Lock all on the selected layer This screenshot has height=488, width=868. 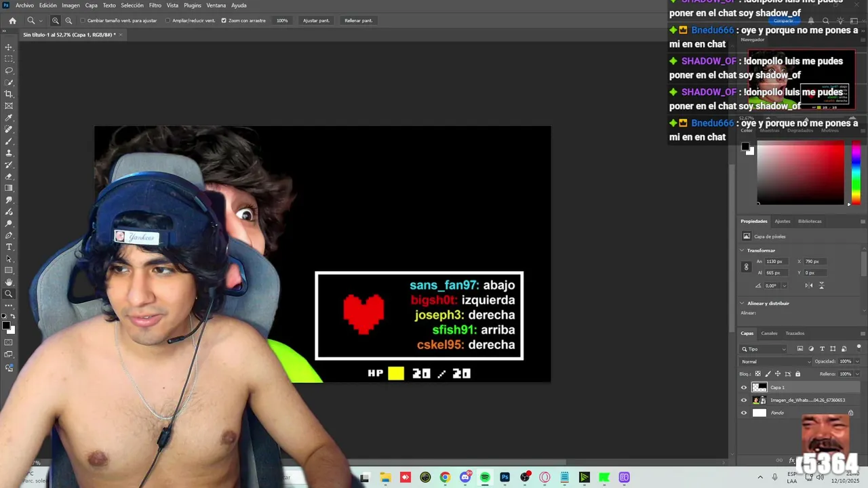(797, 374)
